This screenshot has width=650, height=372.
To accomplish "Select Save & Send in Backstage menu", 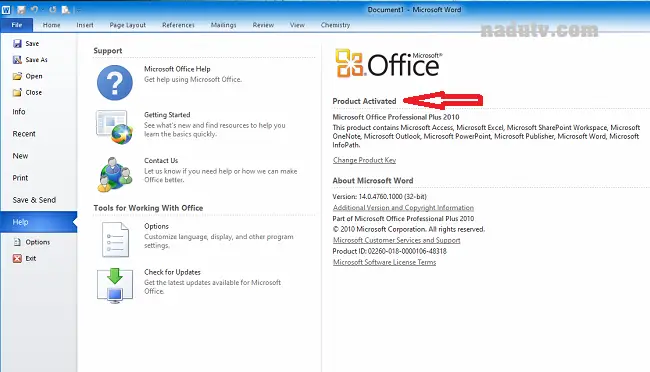I will point(38,200).
